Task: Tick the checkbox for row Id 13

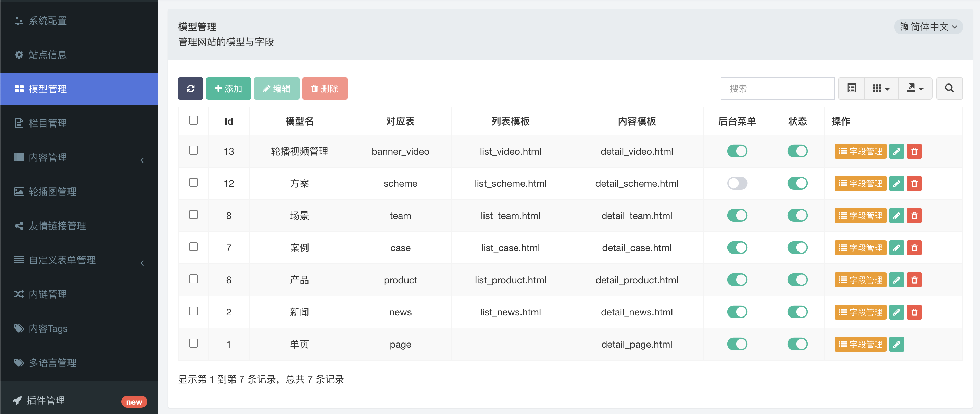Action: click(193, 150)
